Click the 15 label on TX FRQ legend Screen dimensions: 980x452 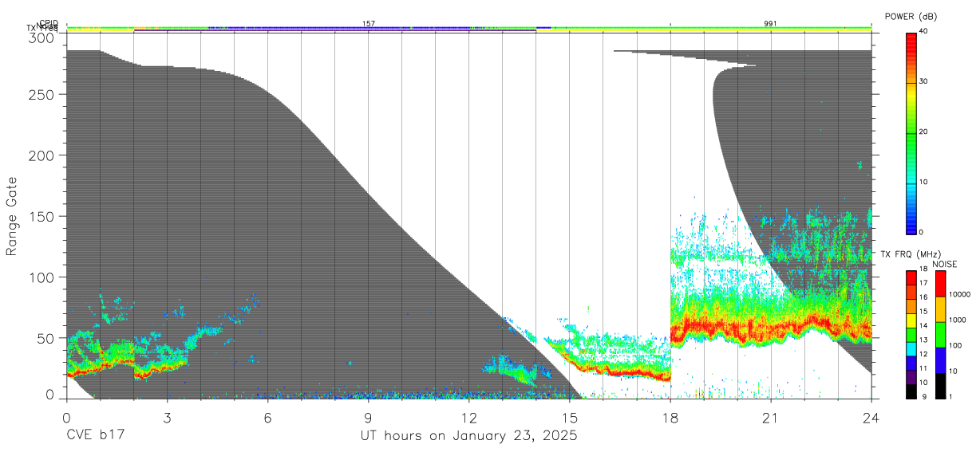[922, 312]
